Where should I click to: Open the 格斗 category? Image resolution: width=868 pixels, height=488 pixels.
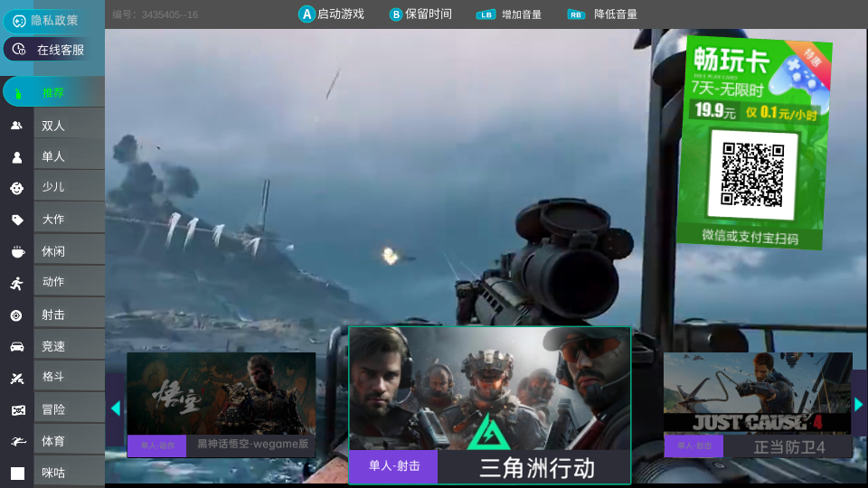click(x=70, y=377)
